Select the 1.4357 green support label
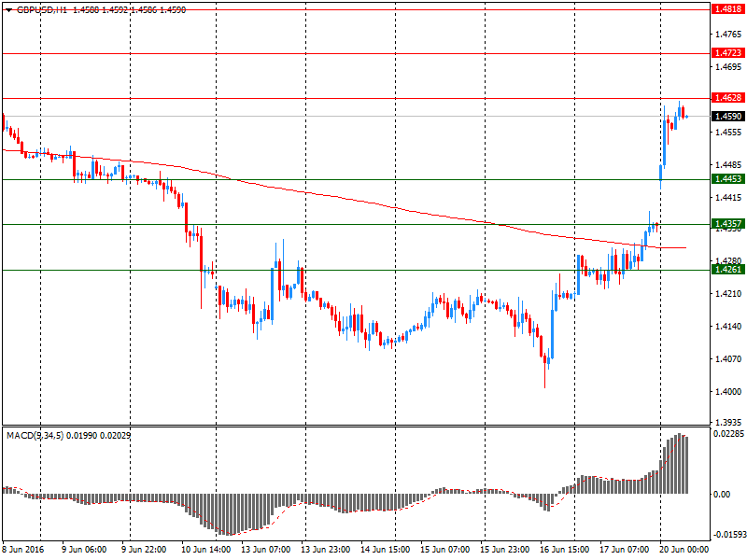The image size is (747, 560). click(728, 224)
